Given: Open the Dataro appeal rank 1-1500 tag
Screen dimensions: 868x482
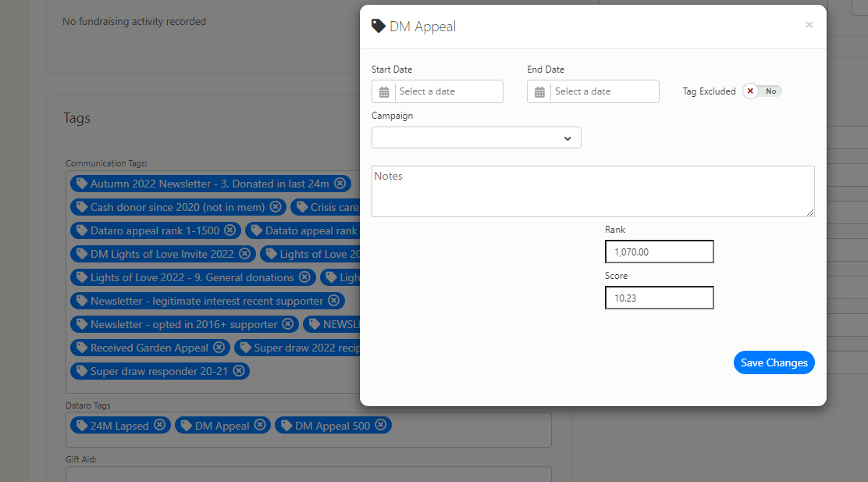Looking at the screenshot, I should [x=155, y=230].
